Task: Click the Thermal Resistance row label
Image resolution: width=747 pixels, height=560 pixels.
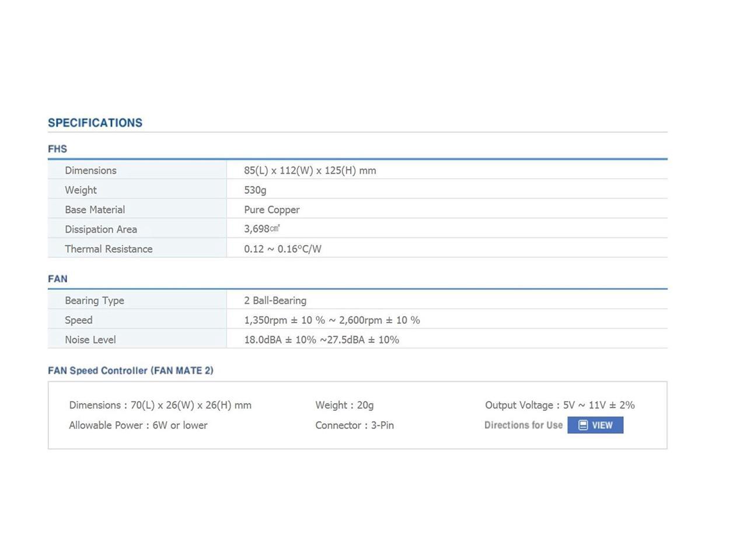Action: click(x=109, y=249)
